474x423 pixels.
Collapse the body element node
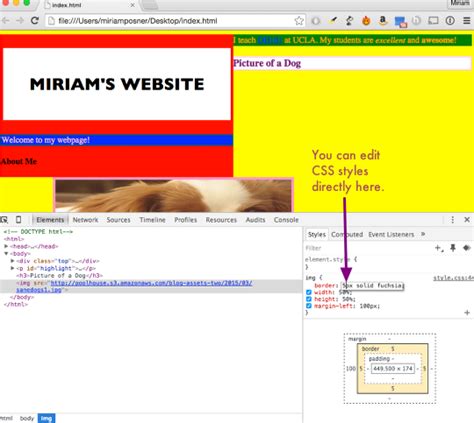tap(6, 254)
